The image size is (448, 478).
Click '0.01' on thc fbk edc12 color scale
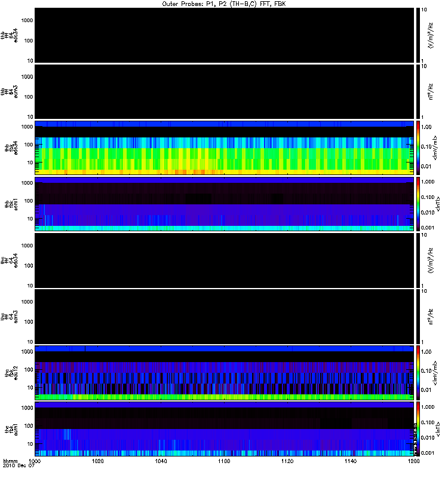pos(426,390)
